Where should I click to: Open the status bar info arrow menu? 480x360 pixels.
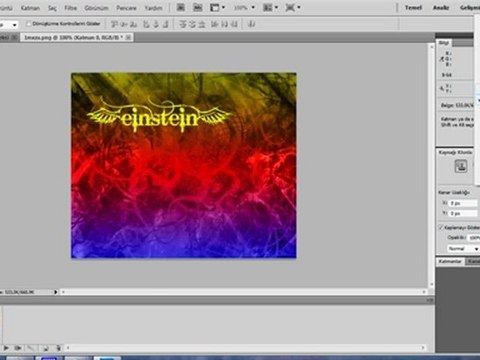(56, 292)
